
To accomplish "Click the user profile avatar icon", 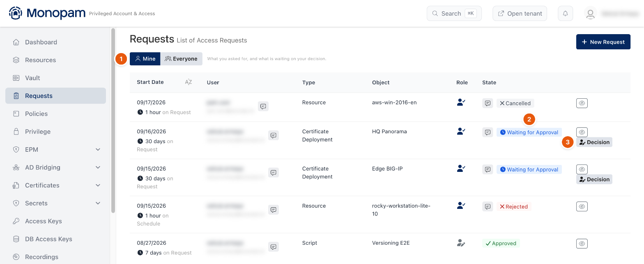I will [590, 14].
